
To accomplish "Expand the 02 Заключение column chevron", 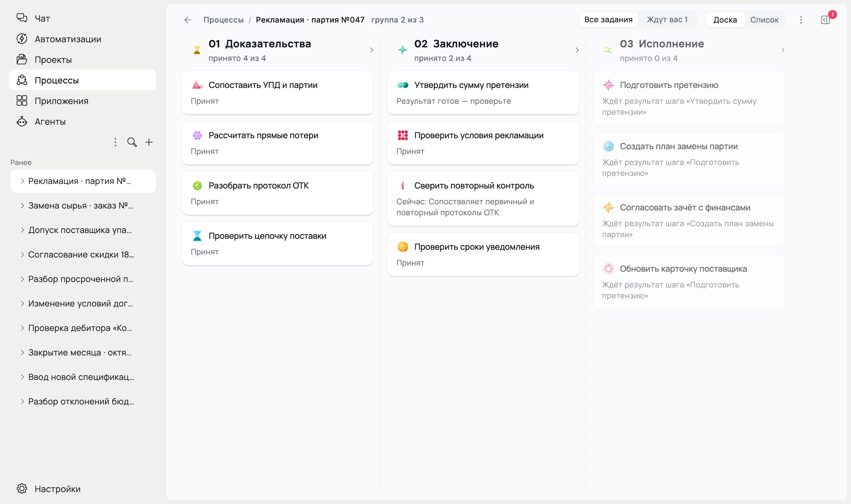I will click(x=577, y=50).
